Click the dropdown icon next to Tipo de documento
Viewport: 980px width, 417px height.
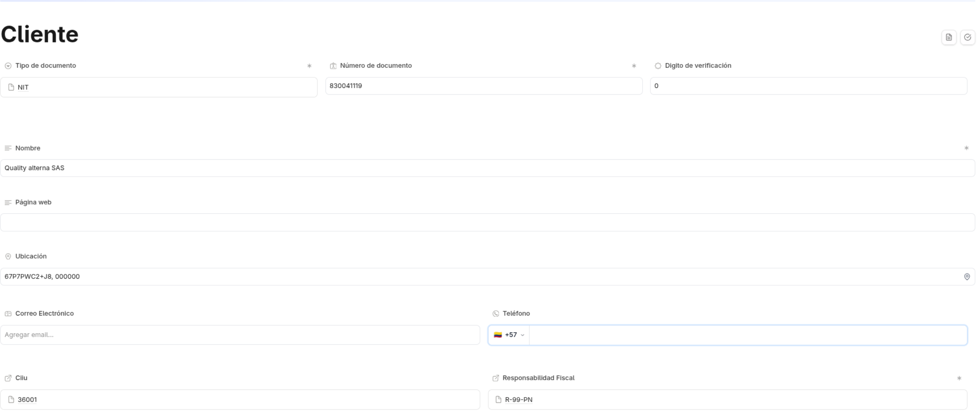[8, 66]
